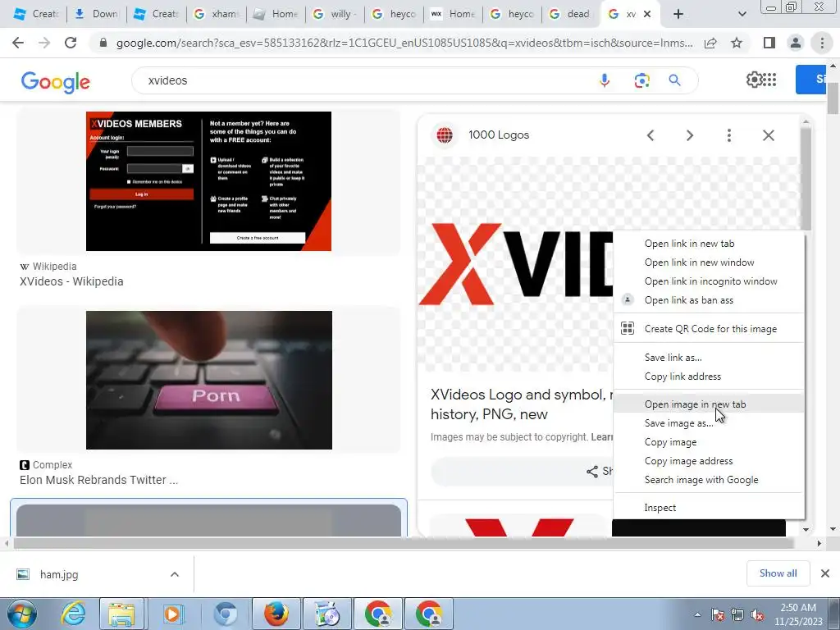The image size is (840, 630).
Task: Open Google quick settings gear
Action: [755, 80]
